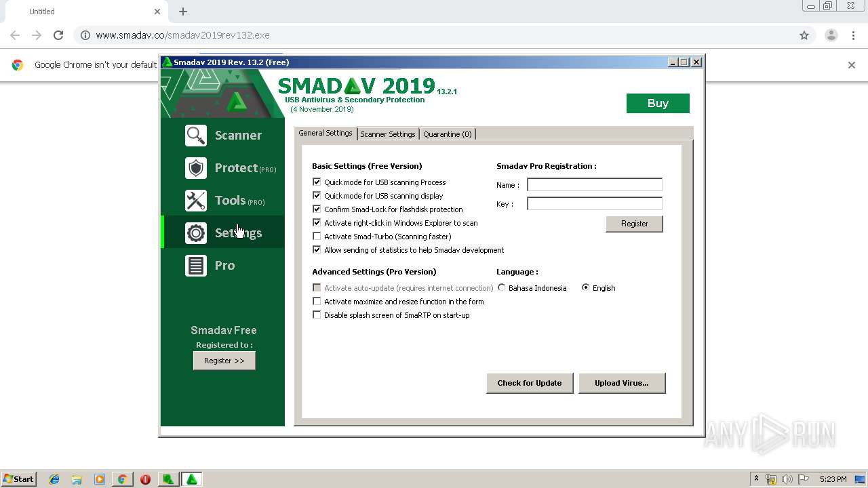
Task: Show hidden system tray icons
Action: pos(756,479)
